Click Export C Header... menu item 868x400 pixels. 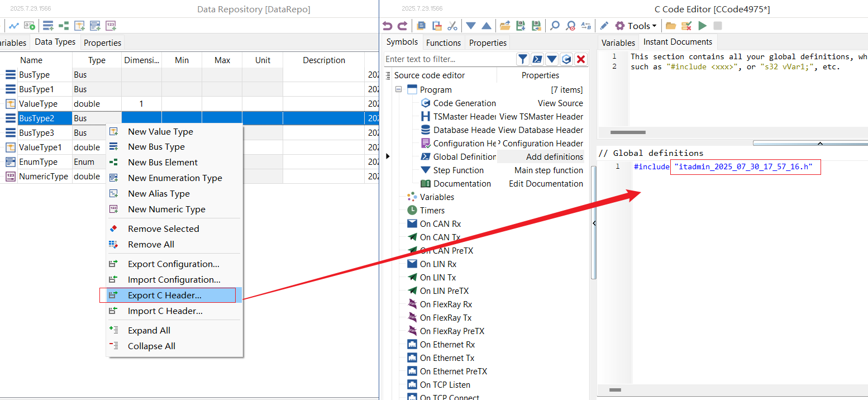tap(174, 296)
